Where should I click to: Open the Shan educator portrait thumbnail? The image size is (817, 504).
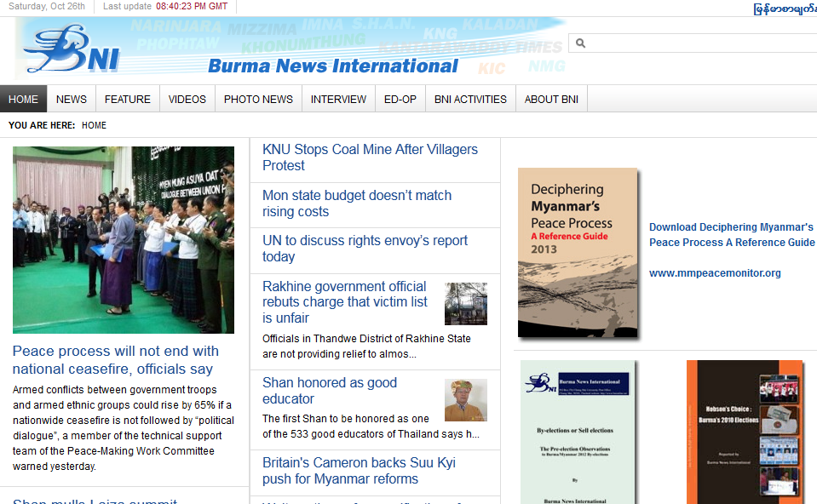click(x=465, y=400)
